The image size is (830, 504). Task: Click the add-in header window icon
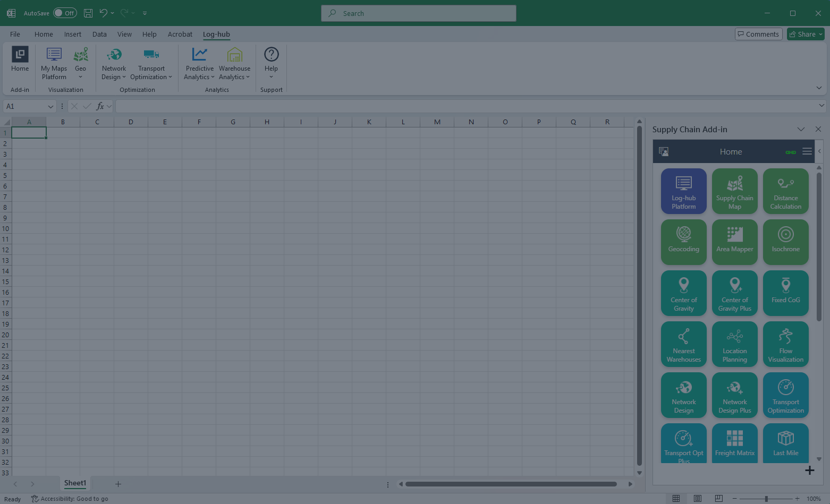pos(664,151)
